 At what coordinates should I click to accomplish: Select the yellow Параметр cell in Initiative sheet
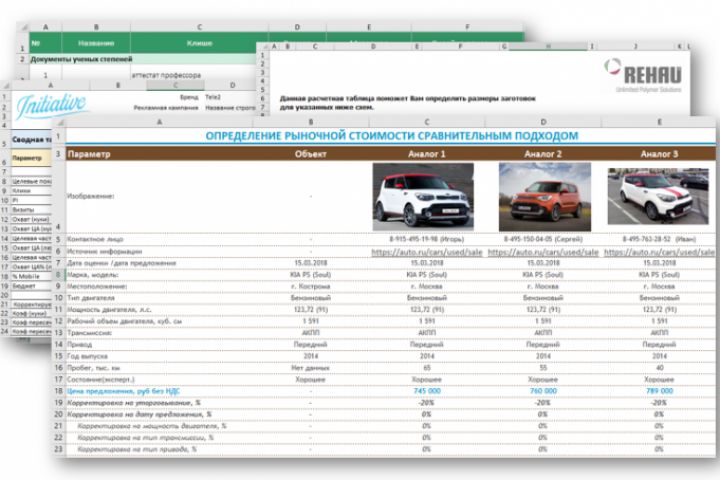click(31, 158)
